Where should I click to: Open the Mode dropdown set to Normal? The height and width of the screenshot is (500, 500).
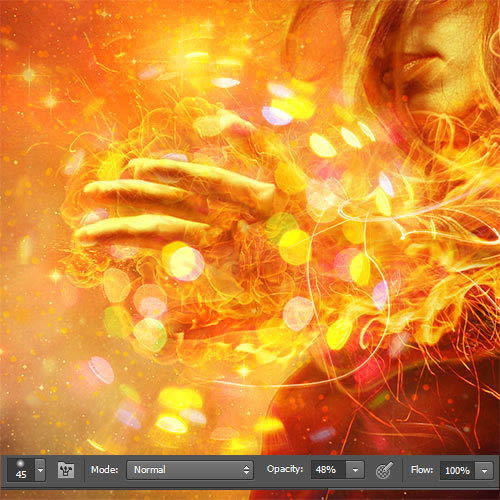point(190,470)
